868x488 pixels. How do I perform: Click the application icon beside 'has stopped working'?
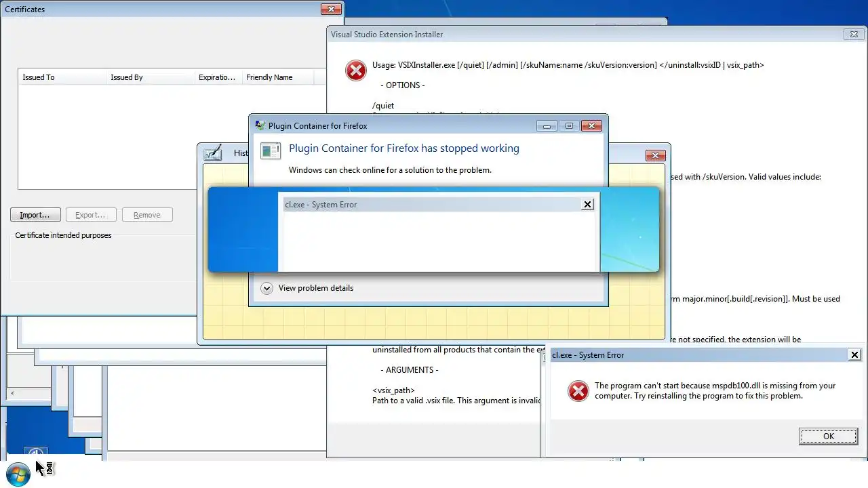(271, 150)
